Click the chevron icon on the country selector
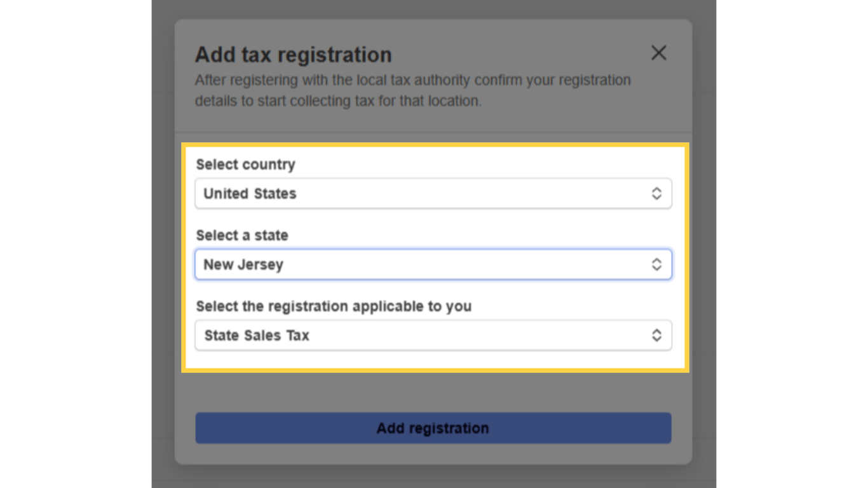The height and width of the screenshot is (488, 868). [658, 193]
